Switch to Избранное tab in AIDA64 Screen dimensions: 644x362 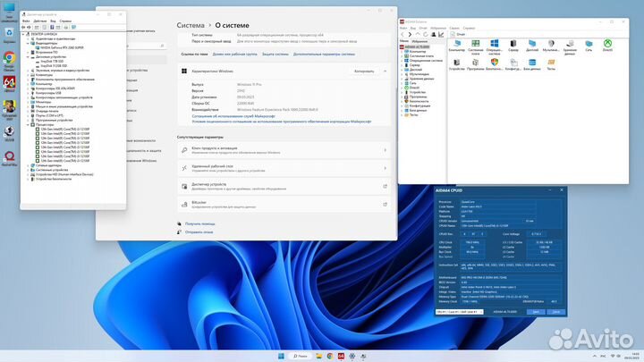[419, 41]
